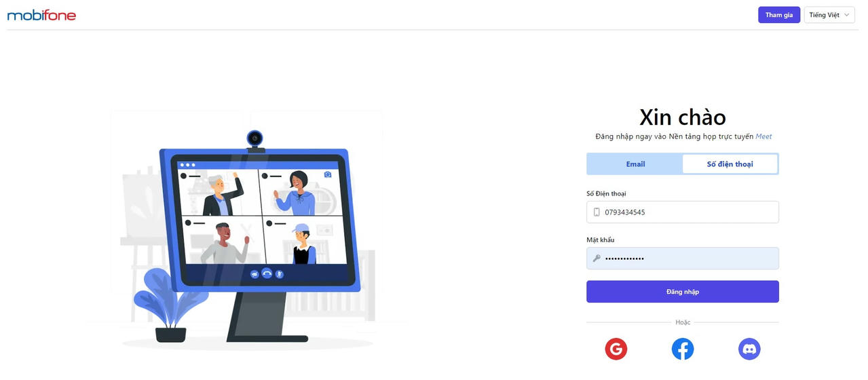Click the phone icon in number field
Screen dimensions: 868x380
click(x=597, y=212)
